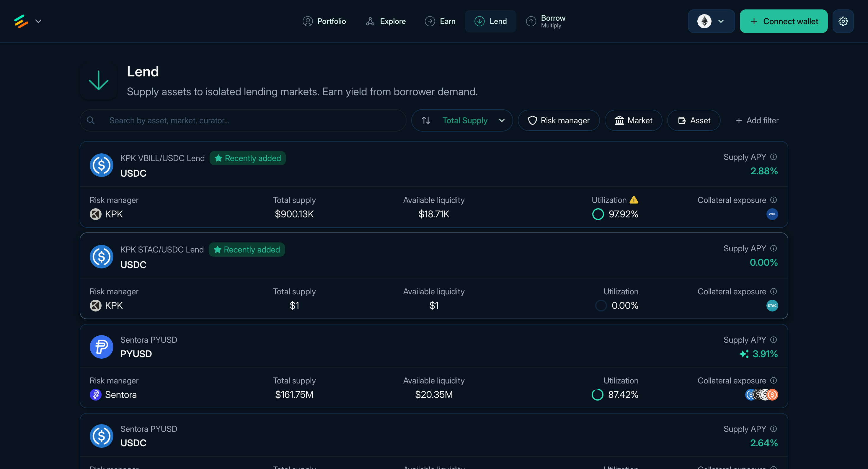
Task: Click the magnifier search icon
Action: (91, 120)
